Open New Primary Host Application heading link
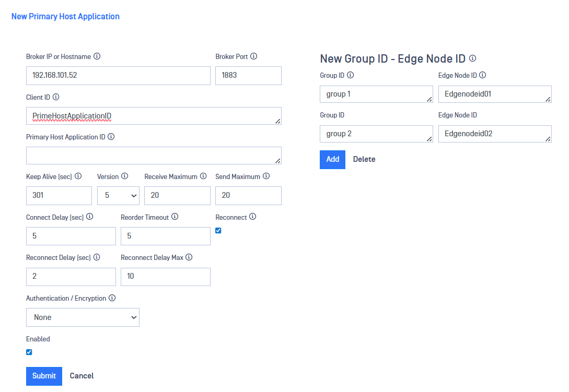 click(65, 16)
